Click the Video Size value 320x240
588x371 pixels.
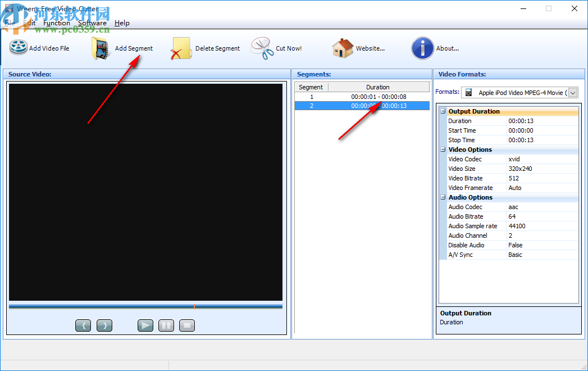520,169
